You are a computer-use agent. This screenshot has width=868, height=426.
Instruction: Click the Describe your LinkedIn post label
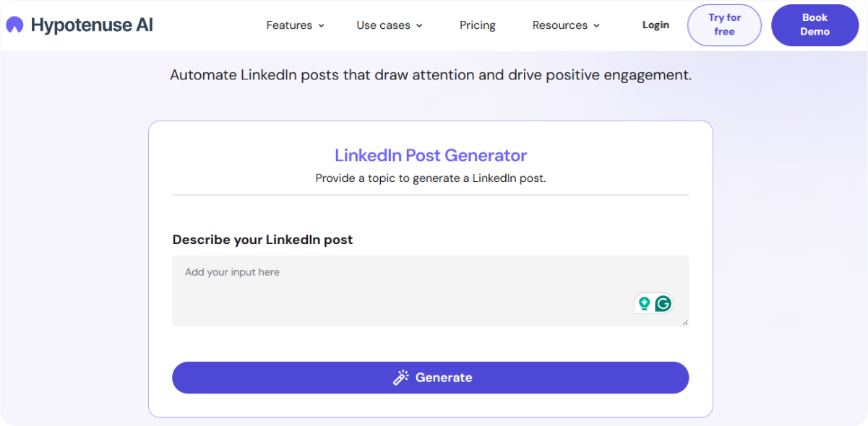[262, 240]
